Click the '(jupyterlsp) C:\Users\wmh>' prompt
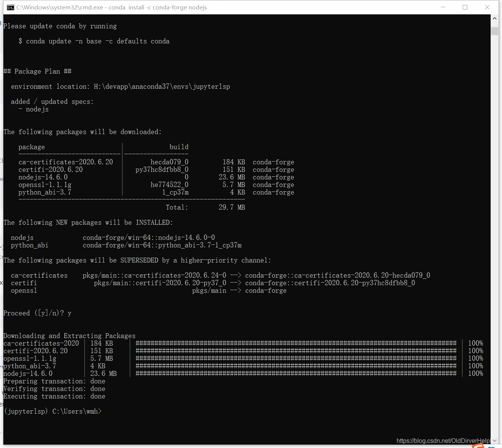The image size is (502, 448). click(x=53, y=411)
